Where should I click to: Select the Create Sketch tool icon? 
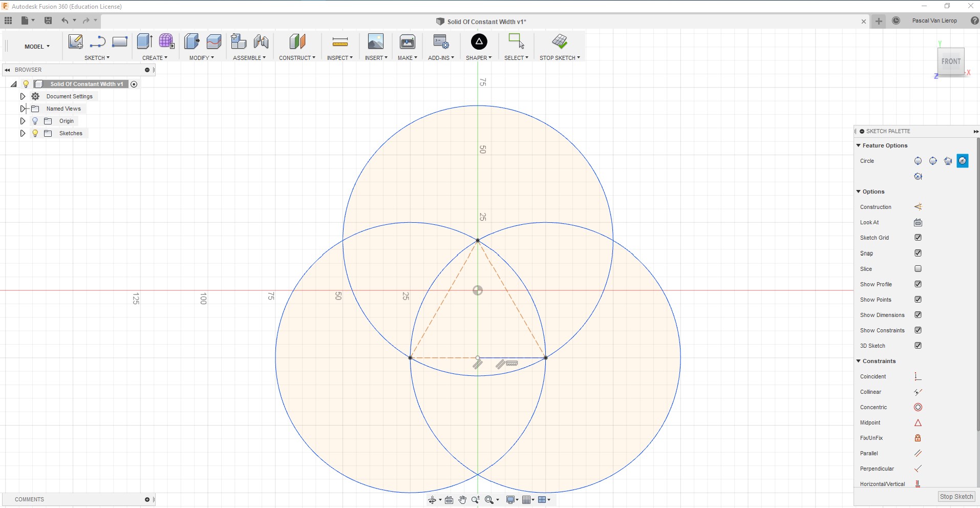[x=75, y=41]
